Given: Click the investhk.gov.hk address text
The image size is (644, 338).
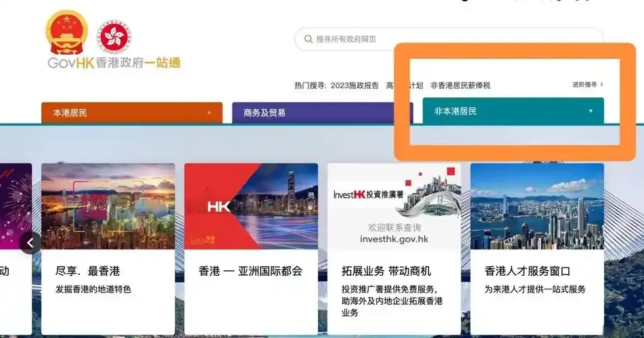Looking at the screenshot, I should [x=394, y=239].
